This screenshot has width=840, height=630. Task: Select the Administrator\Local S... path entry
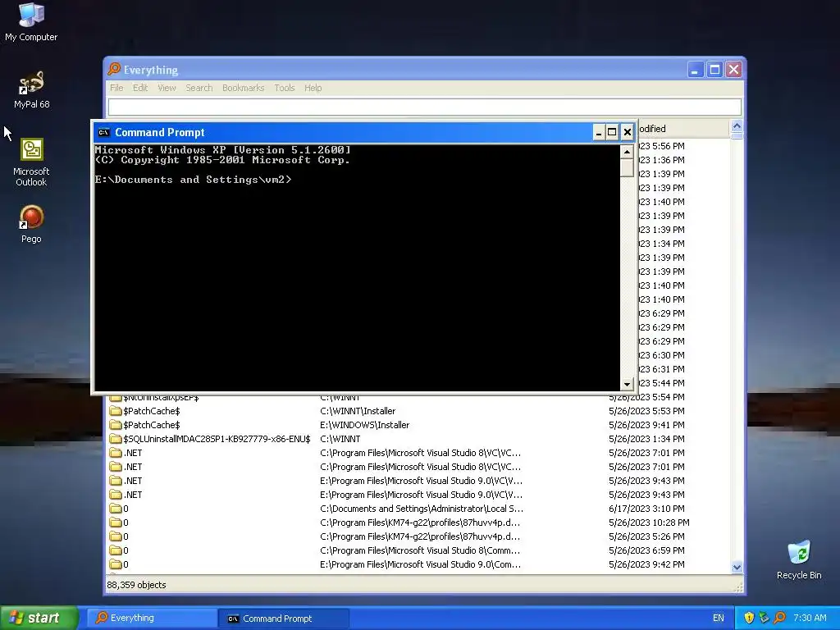pos(422,509)
